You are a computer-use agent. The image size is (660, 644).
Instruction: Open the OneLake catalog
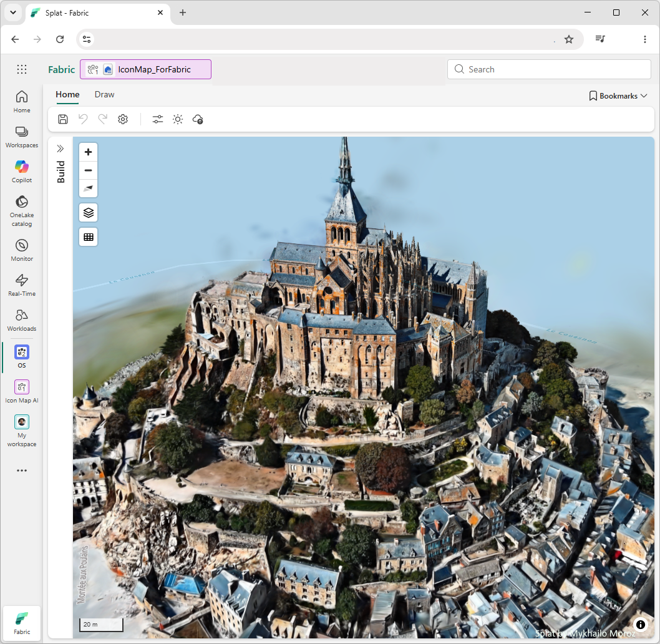(x=22, y=211)
